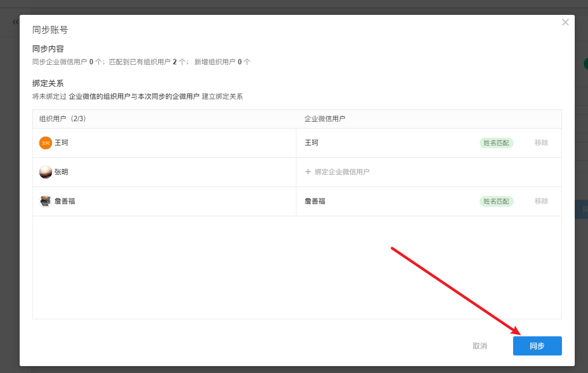This screenshot has height=373, width=588.
Task: Select 绑定企业微信用户 text for 张明
Action: [x=342, y=172]
